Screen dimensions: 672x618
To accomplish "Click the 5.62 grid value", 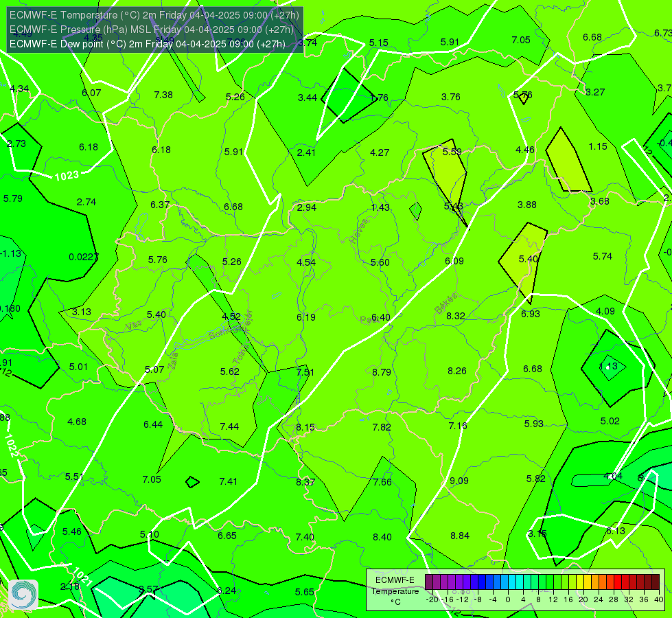I will [230, 371].
